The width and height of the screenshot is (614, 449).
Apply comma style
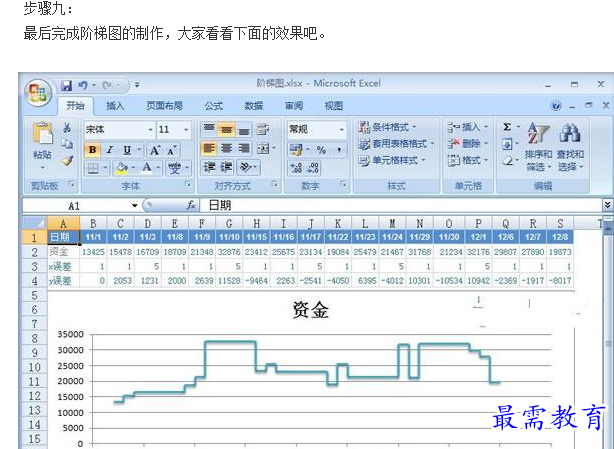point(339,150)
